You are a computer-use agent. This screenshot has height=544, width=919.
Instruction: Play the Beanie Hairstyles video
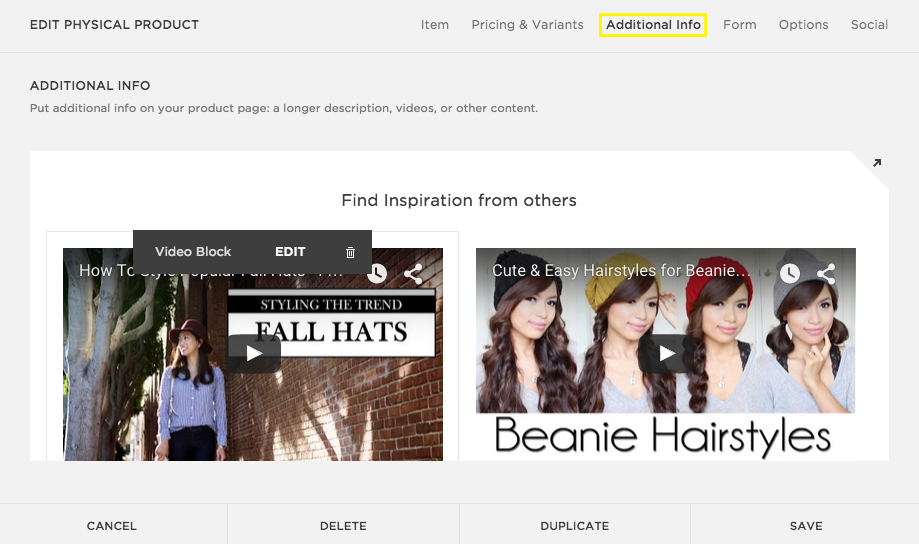666,353
